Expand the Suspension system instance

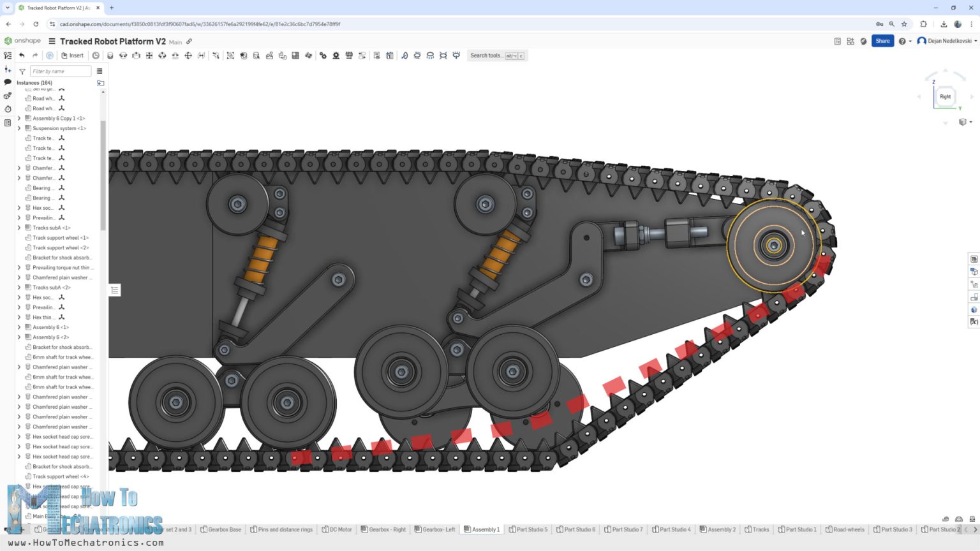coord(18,128)
